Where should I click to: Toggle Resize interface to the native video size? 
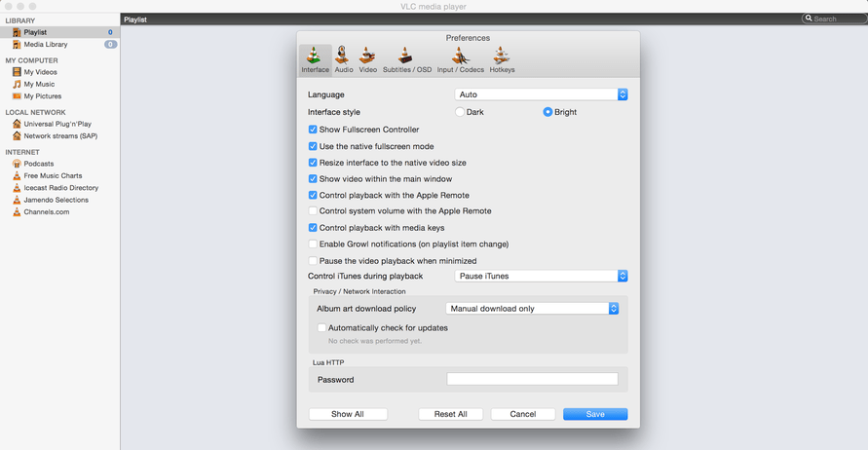[x=313, y=163]
